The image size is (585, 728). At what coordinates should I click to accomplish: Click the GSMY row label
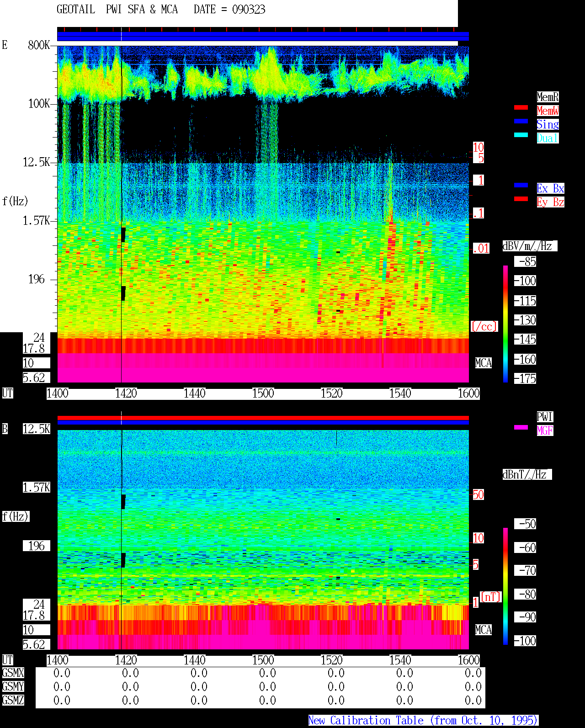tap(13, 686)
